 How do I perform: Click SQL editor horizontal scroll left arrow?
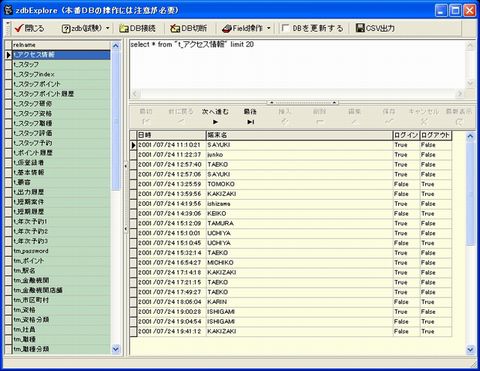[134, 94]
